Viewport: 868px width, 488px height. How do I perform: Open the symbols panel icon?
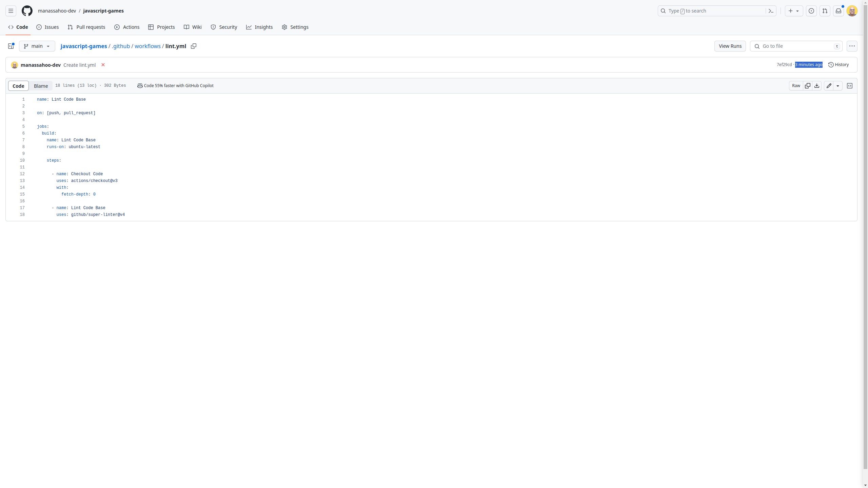850,86
